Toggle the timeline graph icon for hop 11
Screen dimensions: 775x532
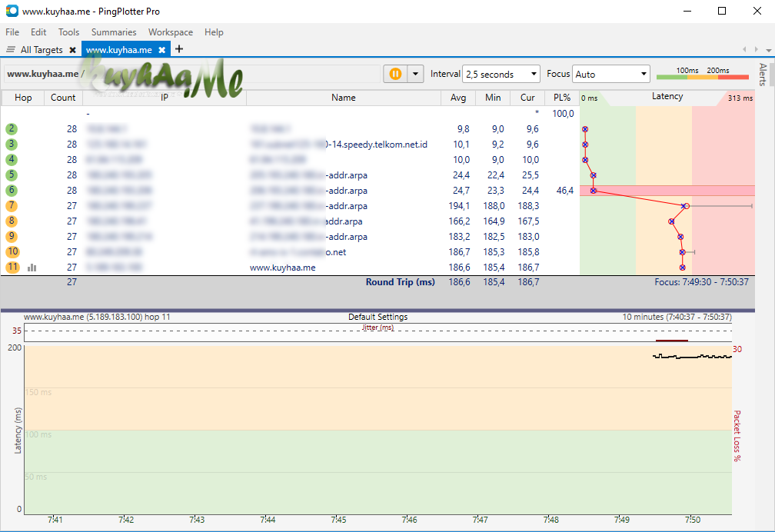[32, 268]
